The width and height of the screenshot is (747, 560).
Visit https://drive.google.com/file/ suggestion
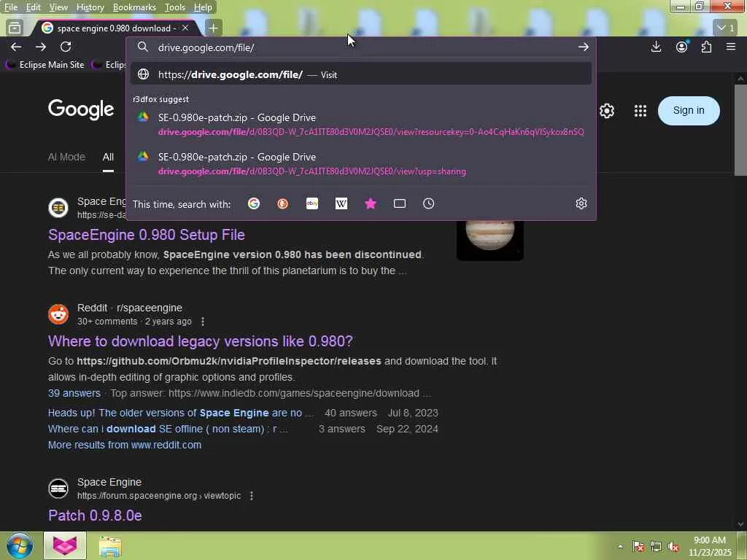coord(361,74)
